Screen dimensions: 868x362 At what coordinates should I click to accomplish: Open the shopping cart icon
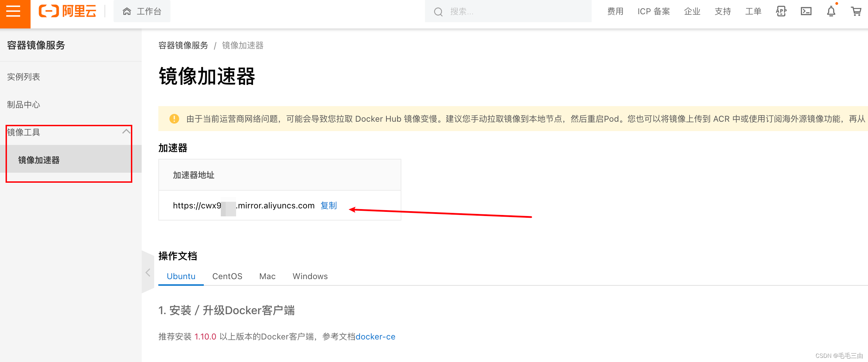pos(856,11)
